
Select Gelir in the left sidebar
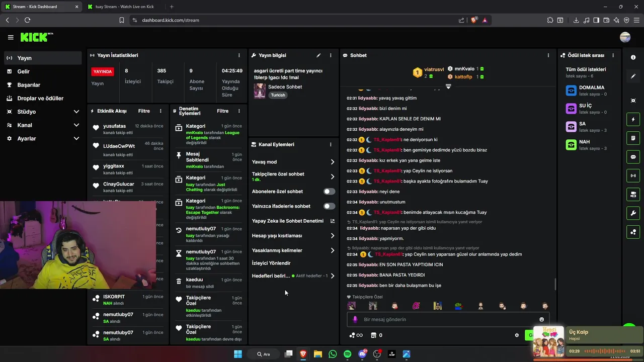(42, 71)
